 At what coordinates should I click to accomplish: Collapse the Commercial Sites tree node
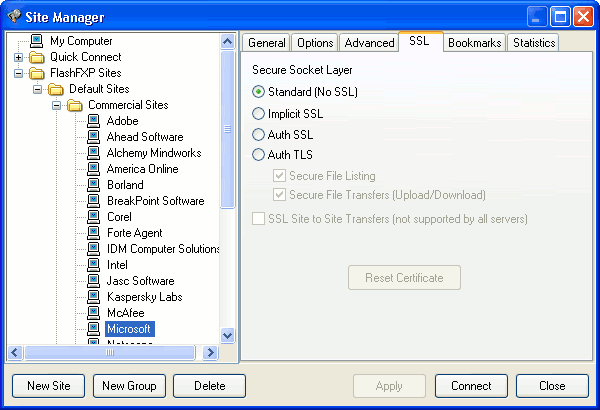pos(56,105)
